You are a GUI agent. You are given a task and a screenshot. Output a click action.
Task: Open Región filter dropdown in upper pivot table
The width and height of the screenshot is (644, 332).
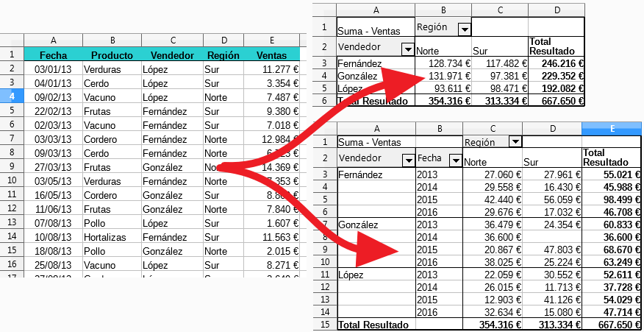coord(465,29)
